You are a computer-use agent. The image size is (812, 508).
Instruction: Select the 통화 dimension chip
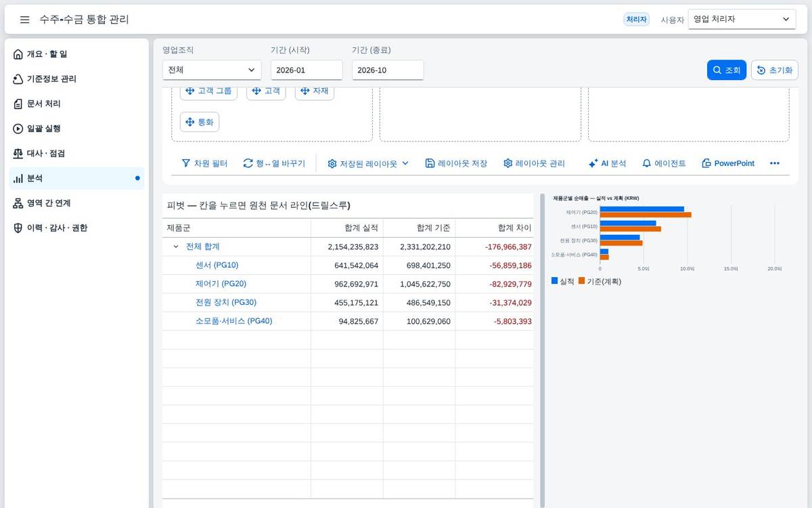pyautogui.click(x=200, y=122)
